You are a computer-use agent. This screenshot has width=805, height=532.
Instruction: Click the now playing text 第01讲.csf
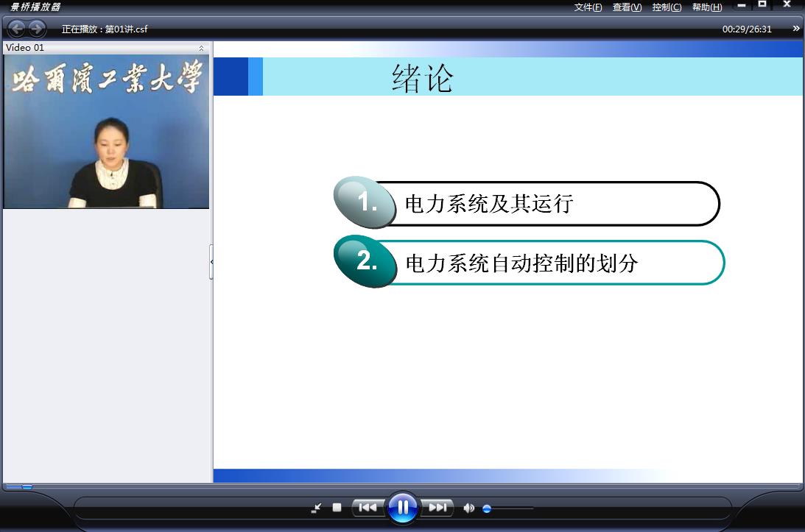click(x=126, y=29)
